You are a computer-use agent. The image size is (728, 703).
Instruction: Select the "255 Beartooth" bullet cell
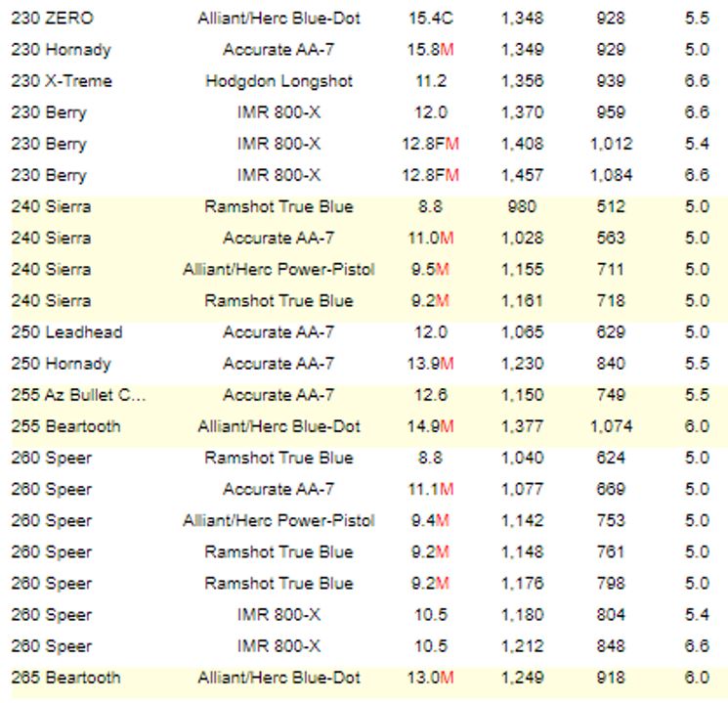click(x=65, y=426)
